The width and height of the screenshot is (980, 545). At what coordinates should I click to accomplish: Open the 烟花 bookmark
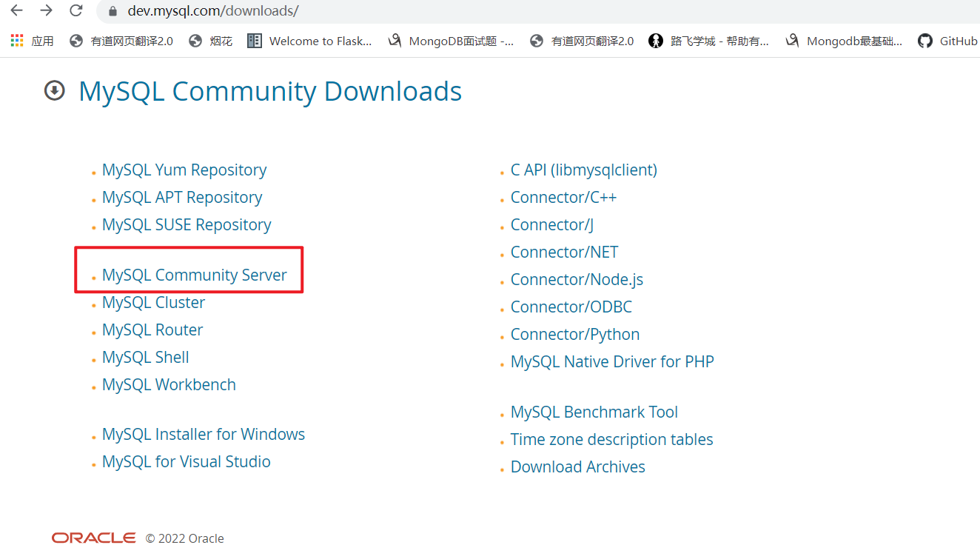pos(211,41)
